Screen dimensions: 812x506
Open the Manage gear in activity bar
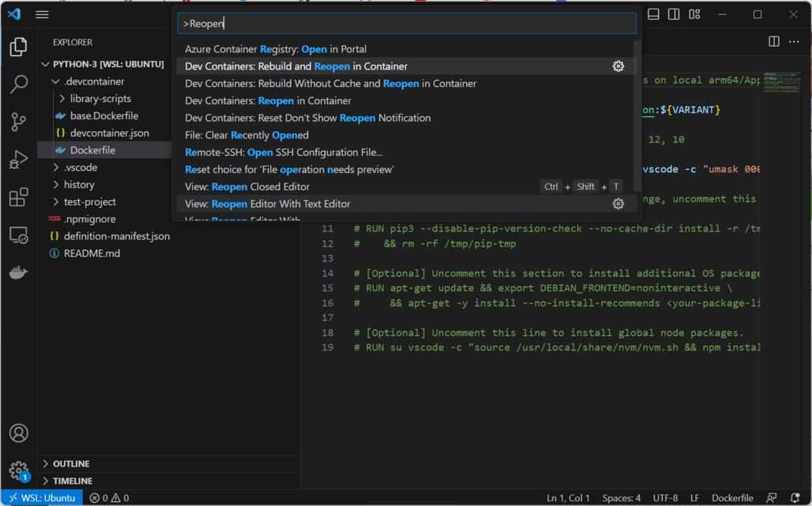point(19,470)
